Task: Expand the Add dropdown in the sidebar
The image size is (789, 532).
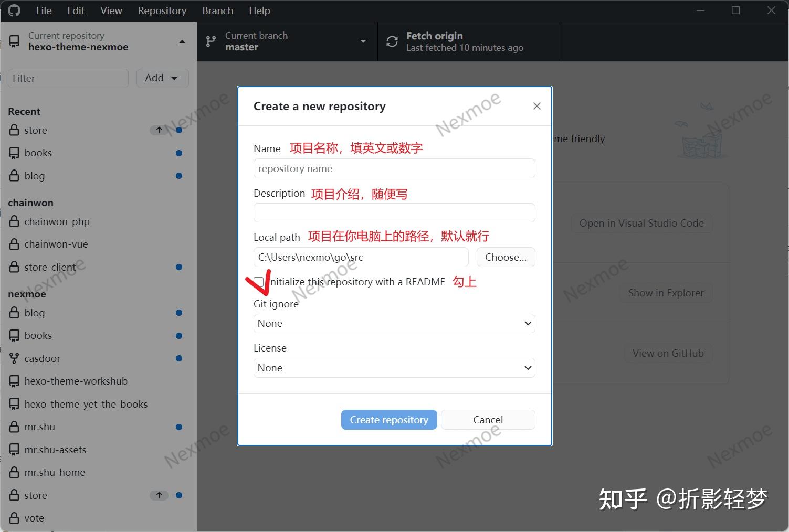Action: 162,78
